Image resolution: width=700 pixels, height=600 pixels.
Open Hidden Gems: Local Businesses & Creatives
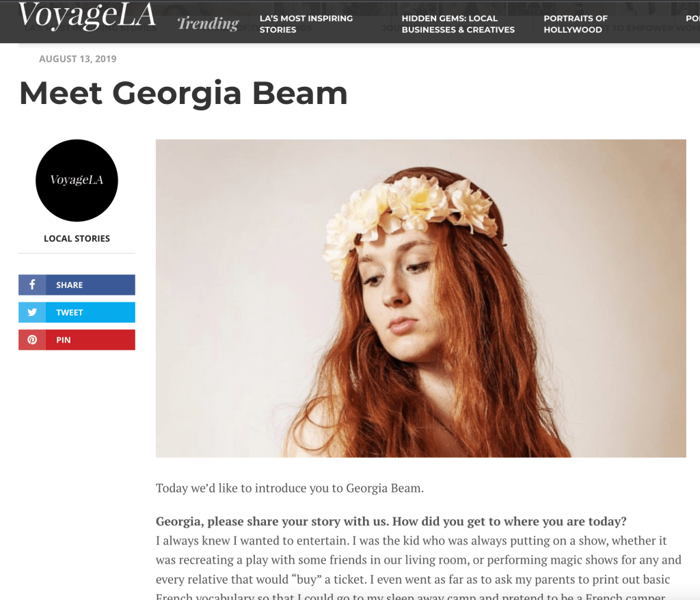(x=458, y=24)
